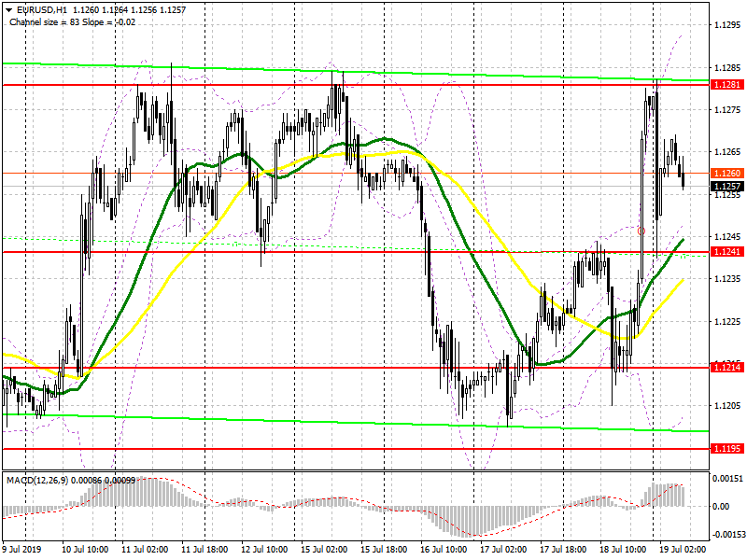Screen dimensions: 747x560
Task: Select the red 1.1241 price level tag
Action: point(726,251)
